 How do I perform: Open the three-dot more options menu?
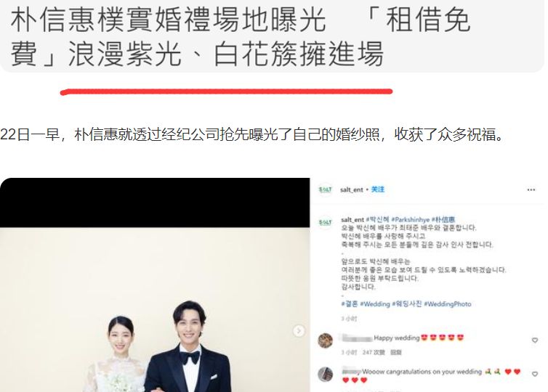point(531,189)
